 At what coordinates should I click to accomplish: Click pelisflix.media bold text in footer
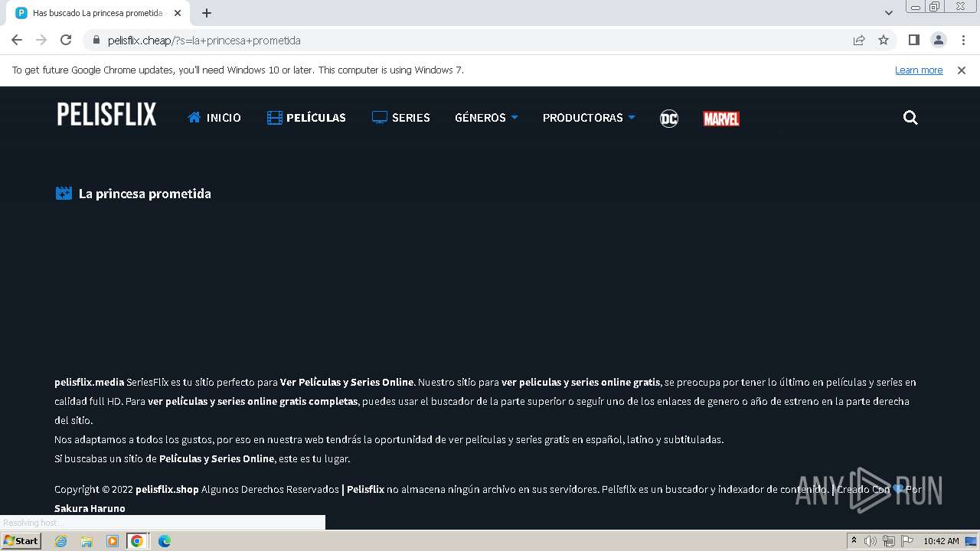pos(89,382)
